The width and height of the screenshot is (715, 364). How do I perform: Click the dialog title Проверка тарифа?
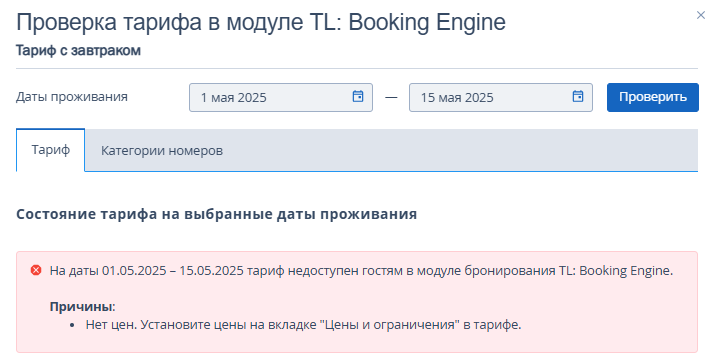point(261,22)
